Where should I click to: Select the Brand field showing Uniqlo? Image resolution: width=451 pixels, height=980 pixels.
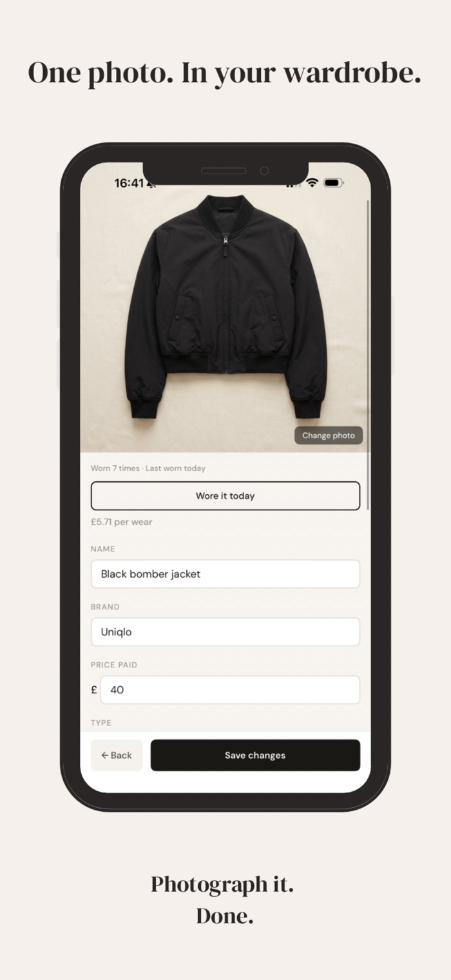pos(225,632)
